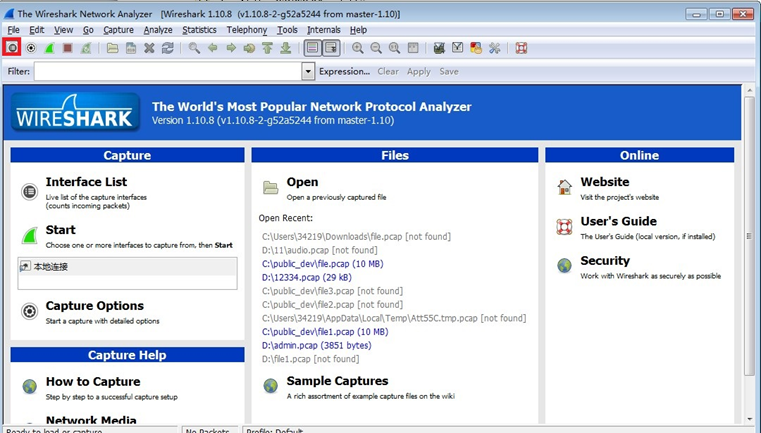Expand the Filter dropdown arrow
The height and width of the screenshot is (433, 761).
(309, 72)
